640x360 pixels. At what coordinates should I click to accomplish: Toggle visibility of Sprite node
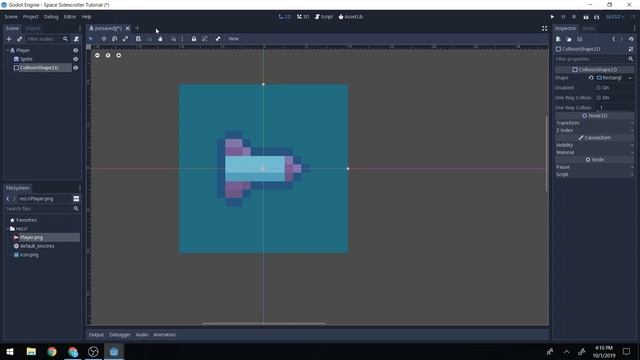(x=76, y=59)
